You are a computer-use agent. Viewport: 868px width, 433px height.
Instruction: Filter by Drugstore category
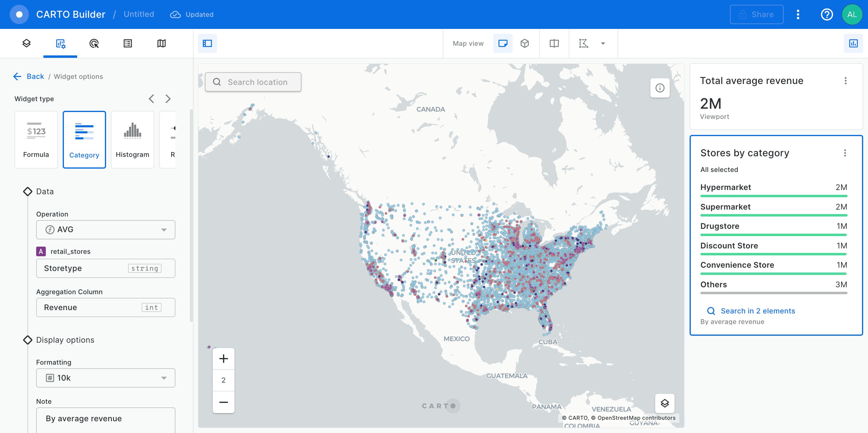coord(773,229)
